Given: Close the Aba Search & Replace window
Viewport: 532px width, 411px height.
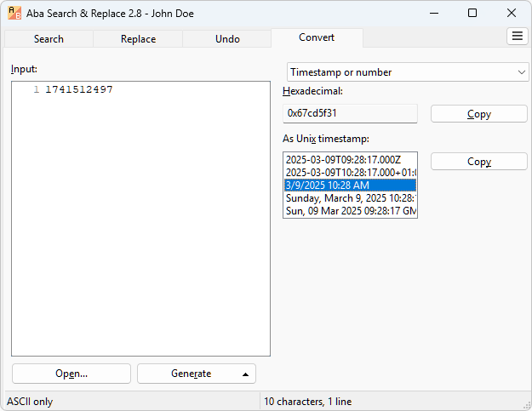Looking at the screenshot, I should tap(512, 14).
